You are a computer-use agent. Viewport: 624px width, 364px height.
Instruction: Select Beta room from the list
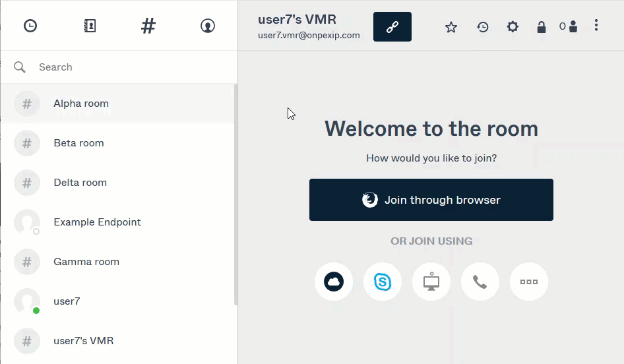point(78,143)
